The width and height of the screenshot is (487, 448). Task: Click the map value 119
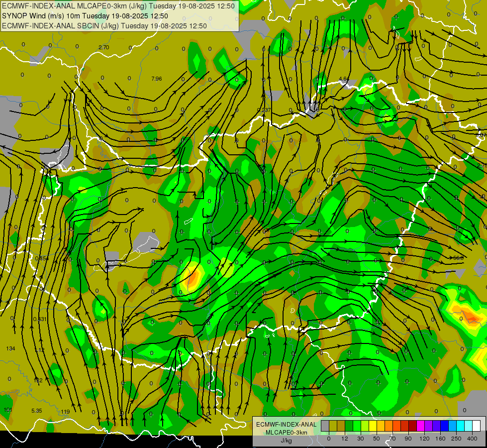[65, 412]
